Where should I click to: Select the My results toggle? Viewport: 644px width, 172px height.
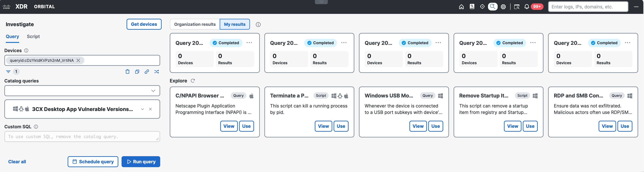pos(235,24)
